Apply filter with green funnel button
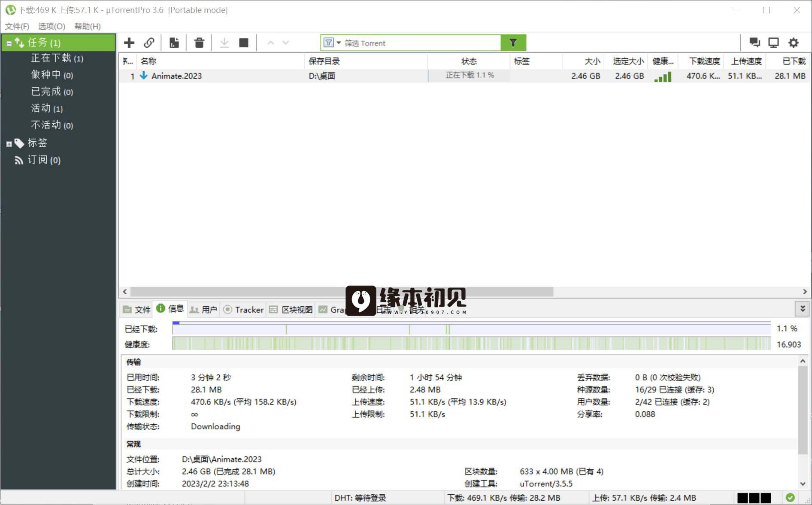 [x=513, y=43]
